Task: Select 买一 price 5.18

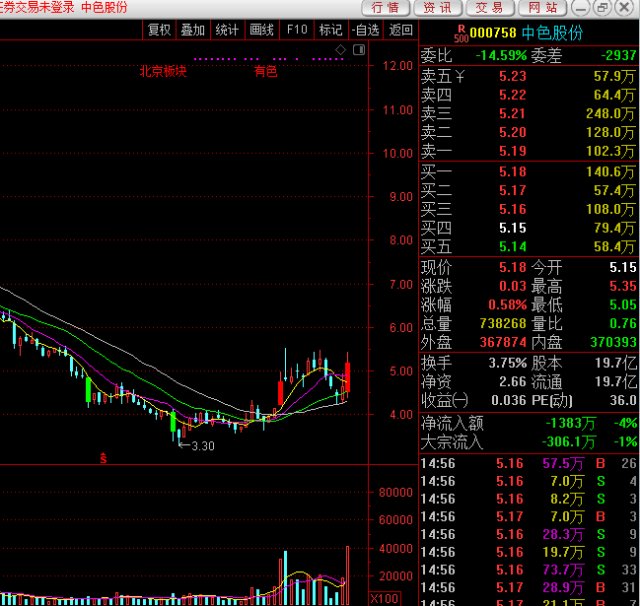Action: pos(513,171)
